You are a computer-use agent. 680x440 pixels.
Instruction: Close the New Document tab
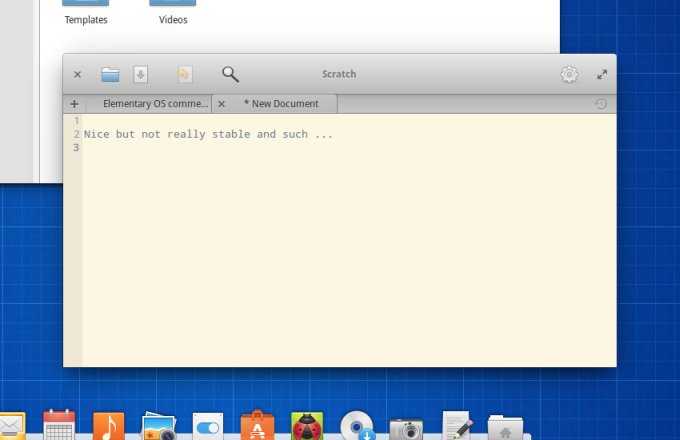pyautogui.click(x=221, y=104)
